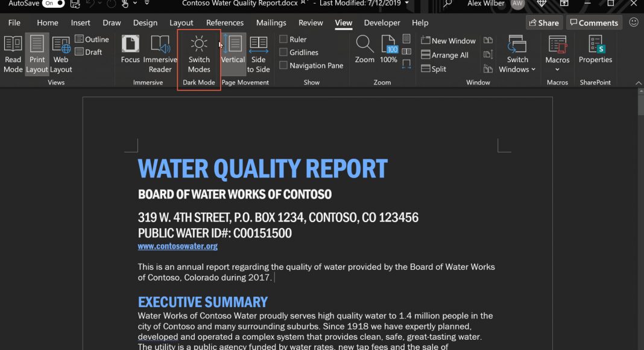Open a New Window

tap(448, 40)
